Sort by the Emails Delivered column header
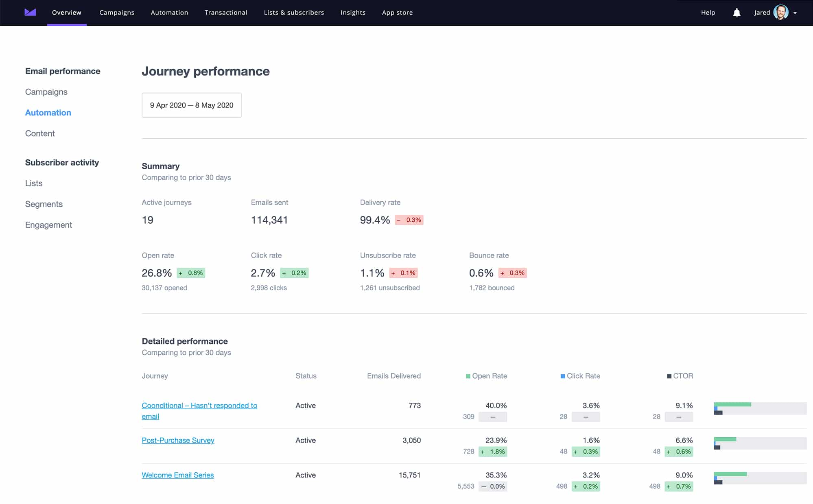 [x=393, y=375]
